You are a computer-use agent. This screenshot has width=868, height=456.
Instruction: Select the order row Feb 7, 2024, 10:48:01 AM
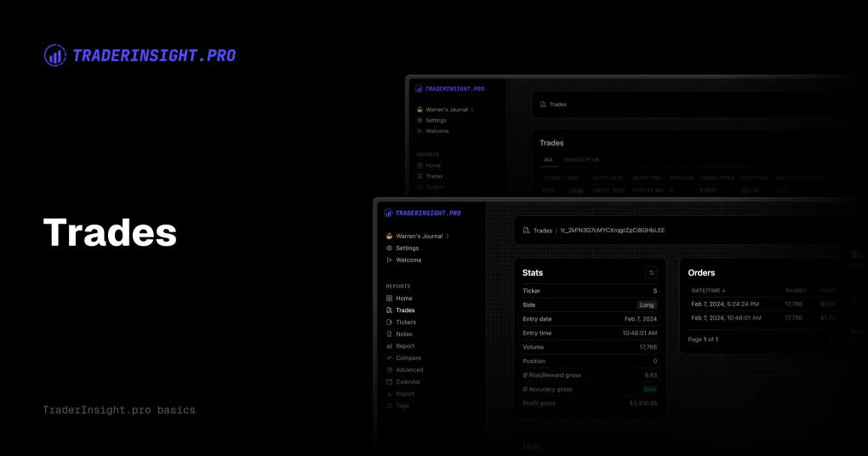(762, 317)
